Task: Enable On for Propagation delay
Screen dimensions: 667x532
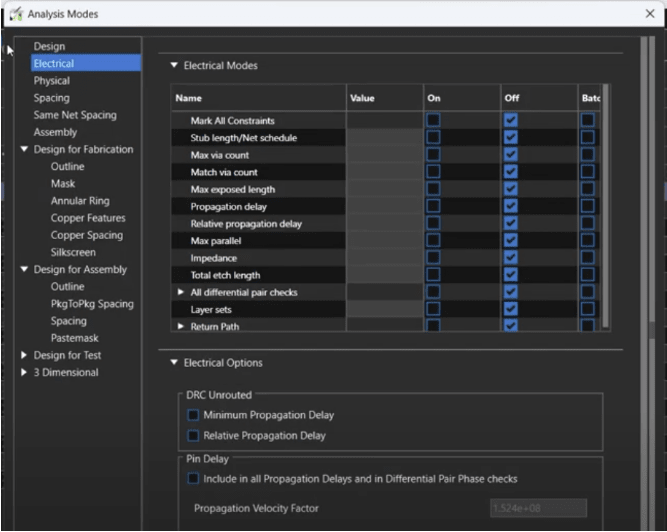Action: (433, 206)
